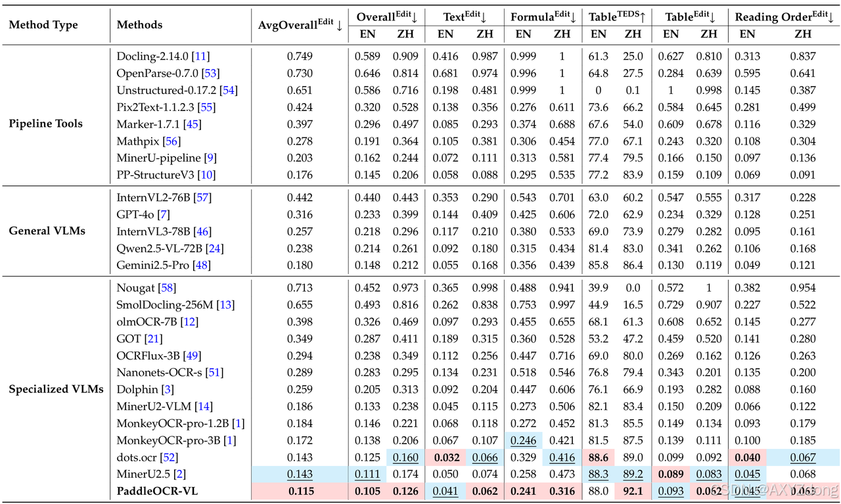The image size is (841, 504).
Task: Click the AvgOverall value 0.180 for Gemini2.5-Pro
Action: [300, 265]
